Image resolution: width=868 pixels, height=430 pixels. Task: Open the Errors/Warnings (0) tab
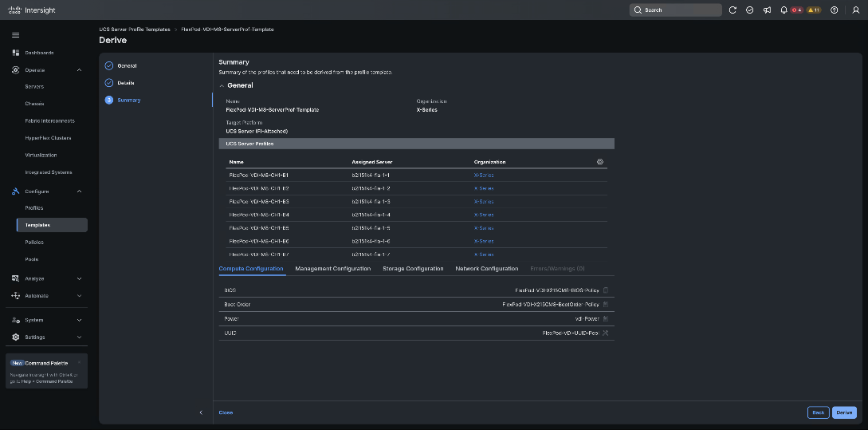(x=557, y=268)
